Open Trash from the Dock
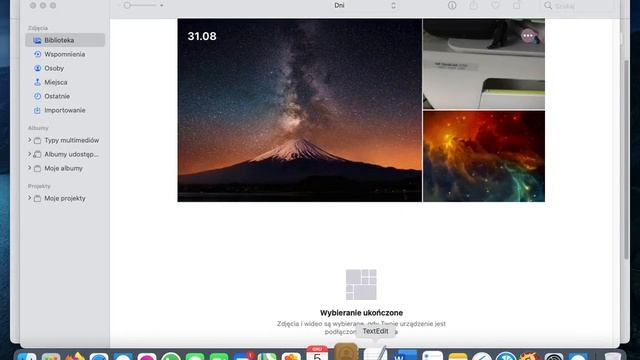This screenshot has width=640, height=360. [x=613, y=356]
